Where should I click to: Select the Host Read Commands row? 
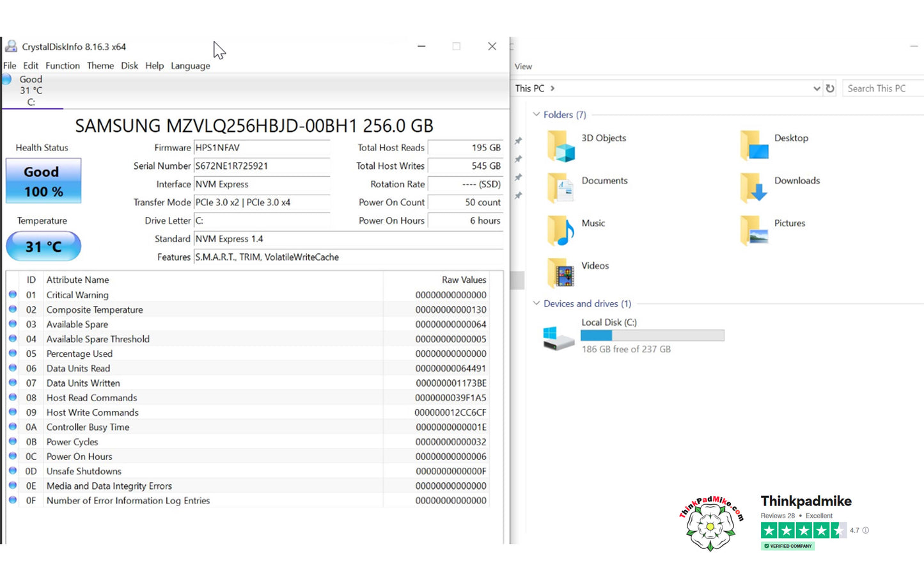click(248, 398)
